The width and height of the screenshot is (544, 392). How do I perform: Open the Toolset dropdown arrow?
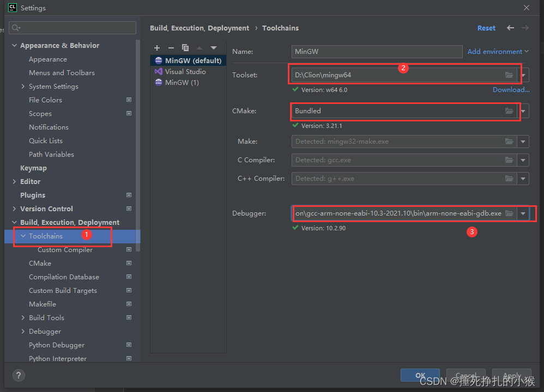click(523, 75)
